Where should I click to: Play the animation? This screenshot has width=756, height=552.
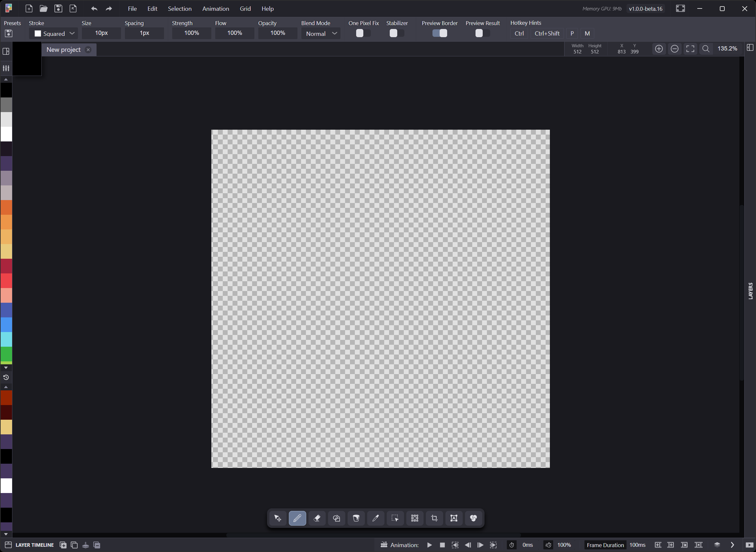coord(430,545)
